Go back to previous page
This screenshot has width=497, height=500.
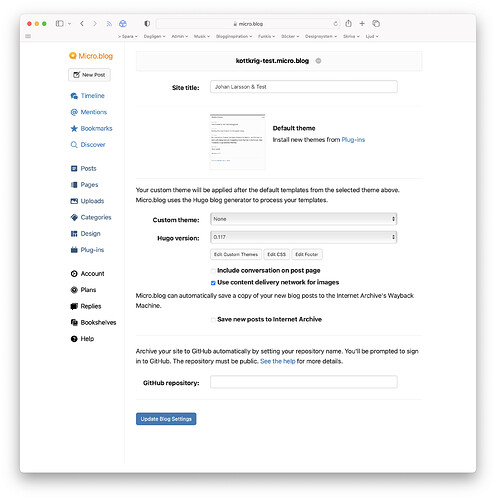pyautogui.click(x=82, y=24)
